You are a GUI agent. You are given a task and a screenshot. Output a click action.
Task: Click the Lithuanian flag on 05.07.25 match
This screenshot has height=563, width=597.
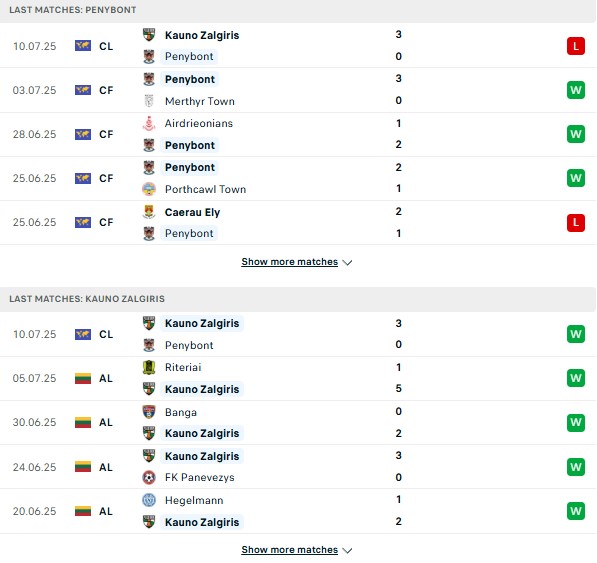tap(83, 378)
